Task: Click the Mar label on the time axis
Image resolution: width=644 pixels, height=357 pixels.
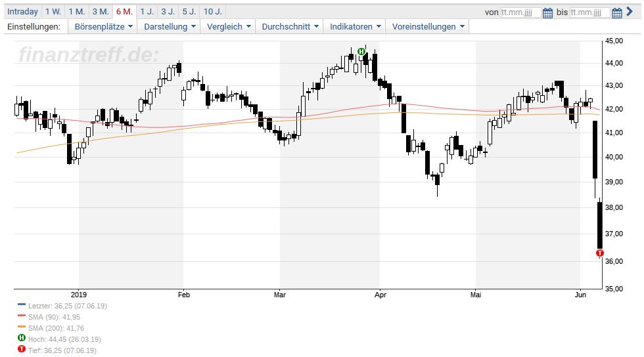Action: (x=280, y=295)
